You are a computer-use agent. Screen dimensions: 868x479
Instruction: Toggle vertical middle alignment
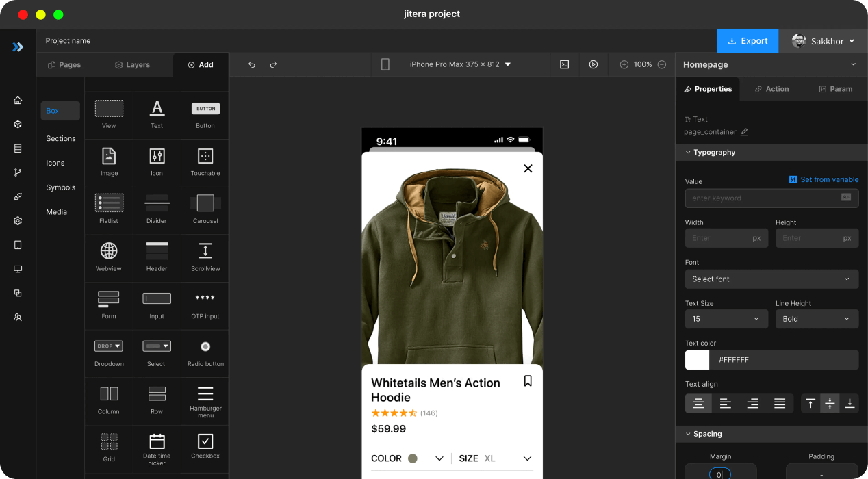coord(830,404)
